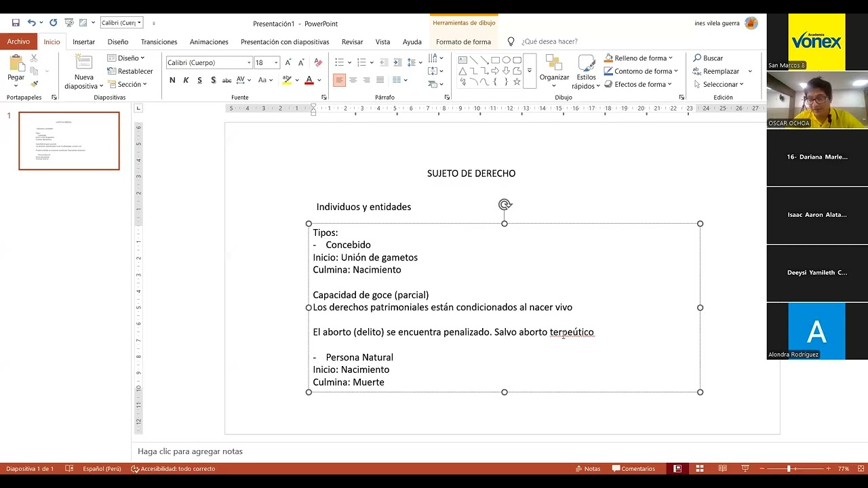The height and width of the screenshot is (488, 868).
Task: Justify the paragraph text
Action: (x=380, y=80)
